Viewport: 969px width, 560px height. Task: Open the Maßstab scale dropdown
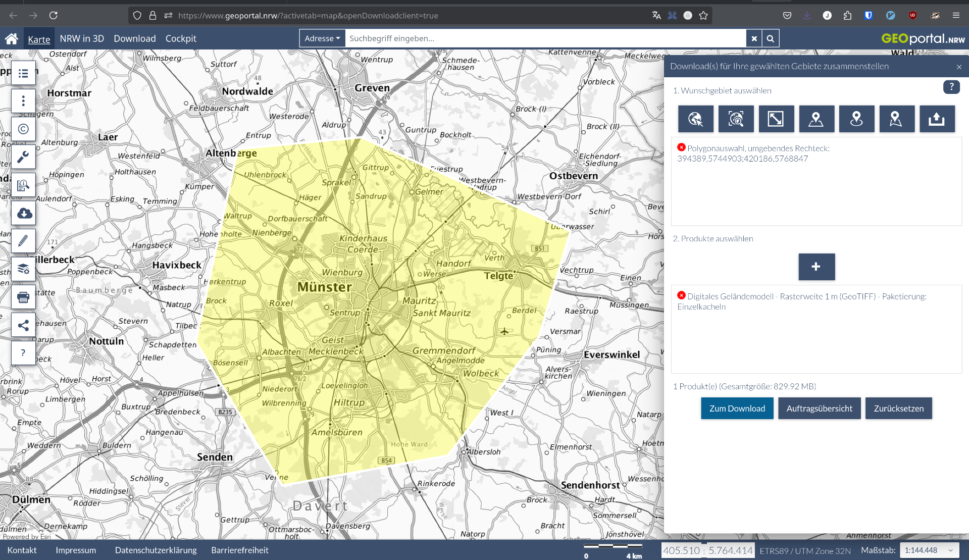coord(929,550)
